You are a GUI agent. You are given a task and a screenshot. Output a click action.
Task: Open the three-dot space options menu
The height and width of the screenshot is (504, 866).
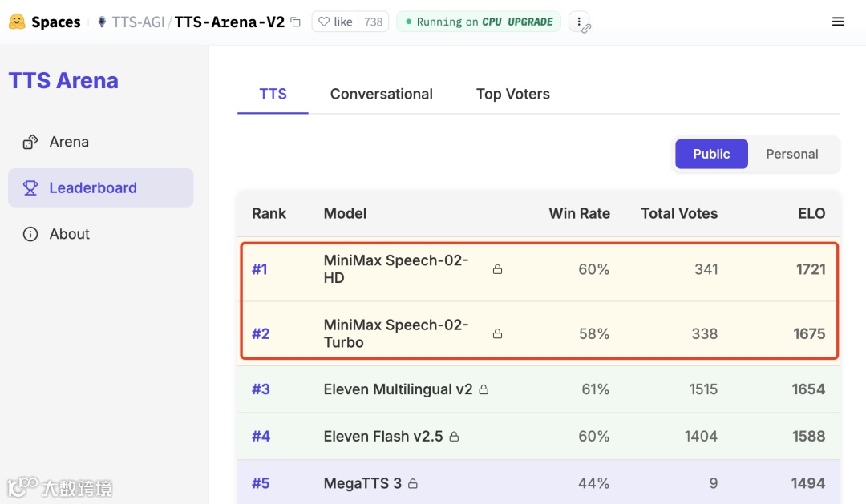579,22
